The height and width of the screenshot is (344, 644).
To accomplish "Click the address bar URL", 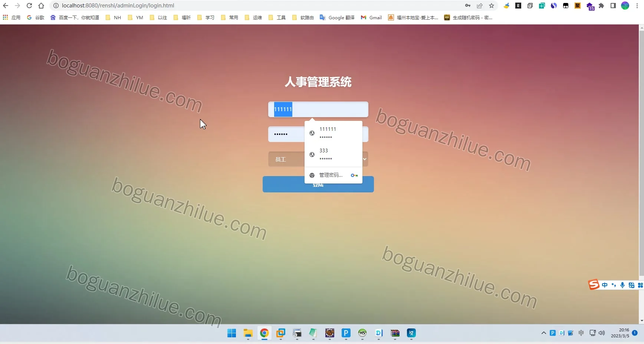I will [118, 6].
